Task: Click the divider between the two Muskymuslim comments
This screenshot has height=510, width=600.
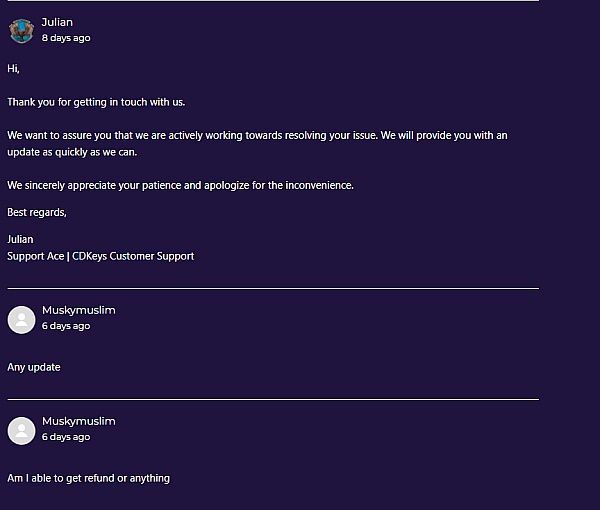Action: (x=272, y=399)
